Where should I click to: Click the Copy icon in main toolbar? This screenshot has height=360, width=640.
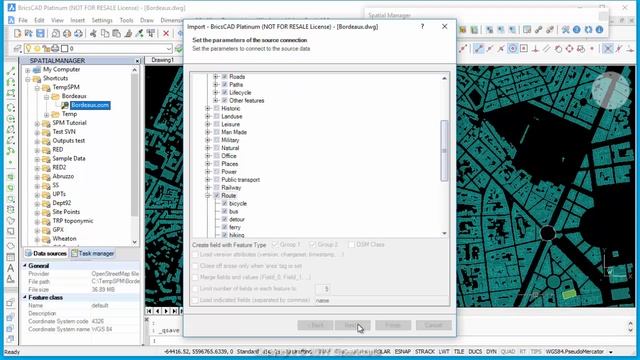pos(105,33)
